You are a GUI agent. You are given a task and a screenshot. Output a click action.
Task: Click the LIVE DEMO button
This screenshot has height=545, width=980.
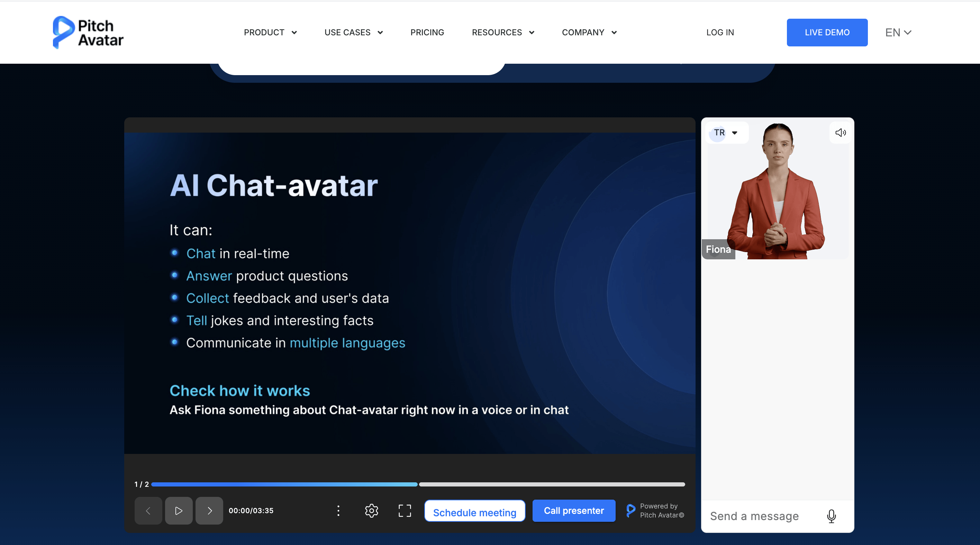827,32
